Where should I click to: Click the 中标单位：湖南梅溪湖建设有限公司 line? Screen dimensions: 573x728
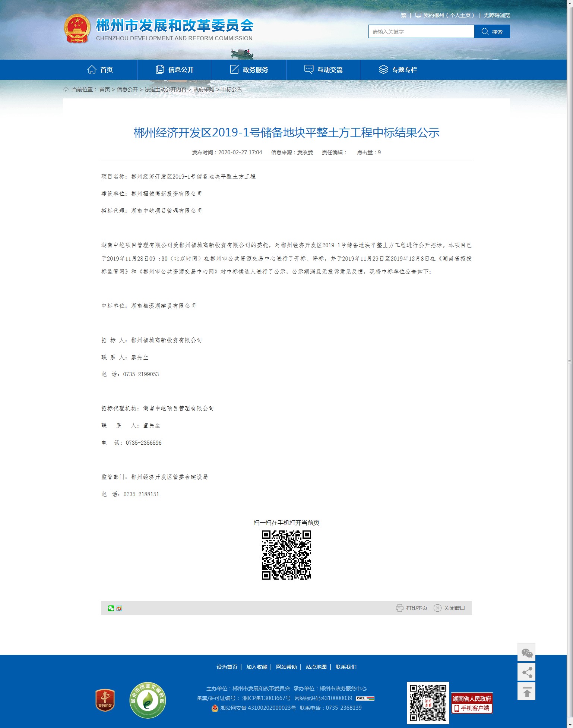(x=149, y=306)
